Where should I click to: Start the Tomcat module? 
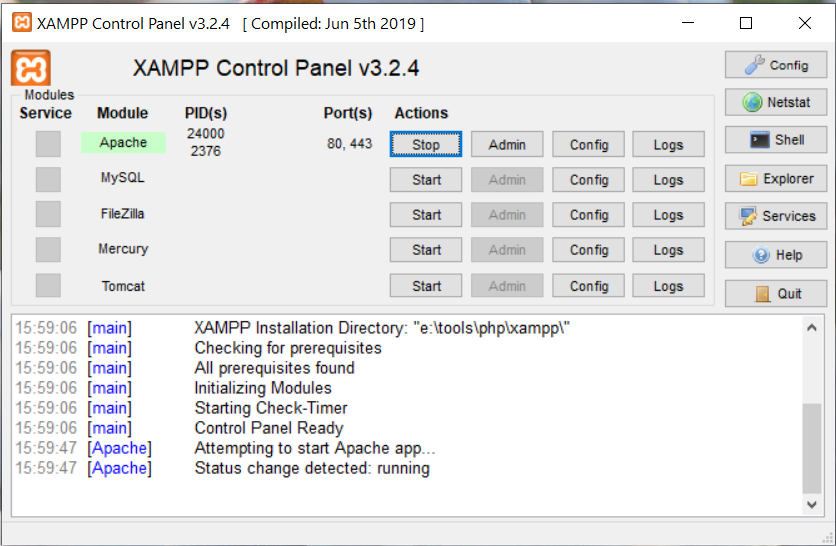426,286
